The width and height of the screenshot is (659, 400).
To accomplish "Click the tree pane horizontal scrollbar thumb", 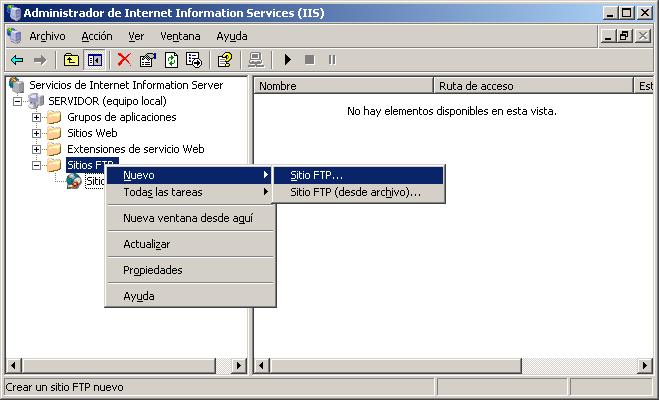I will coord(119,366).
